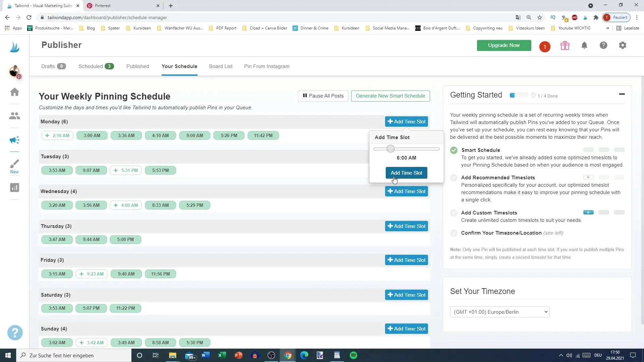The width and height of the screenshot is (644, 362).
Task: Drag the Add Time Slot time slider
Action: pos(390,148)
